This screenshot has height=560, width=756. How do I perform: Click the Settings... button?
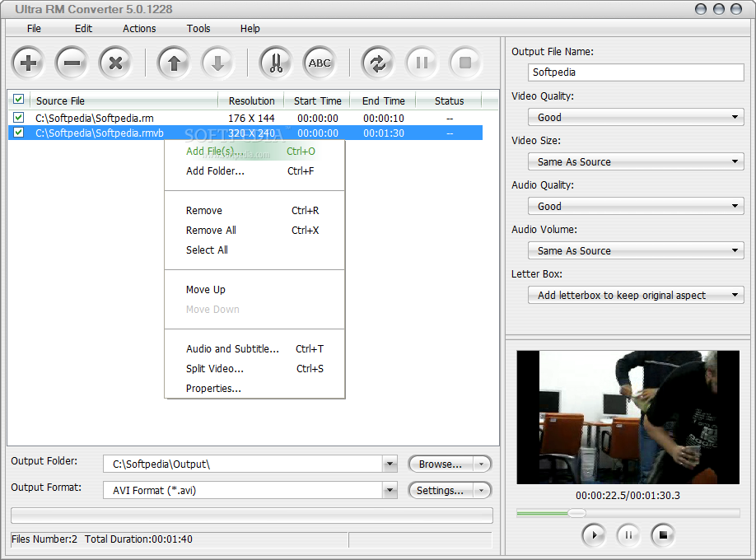441,491
